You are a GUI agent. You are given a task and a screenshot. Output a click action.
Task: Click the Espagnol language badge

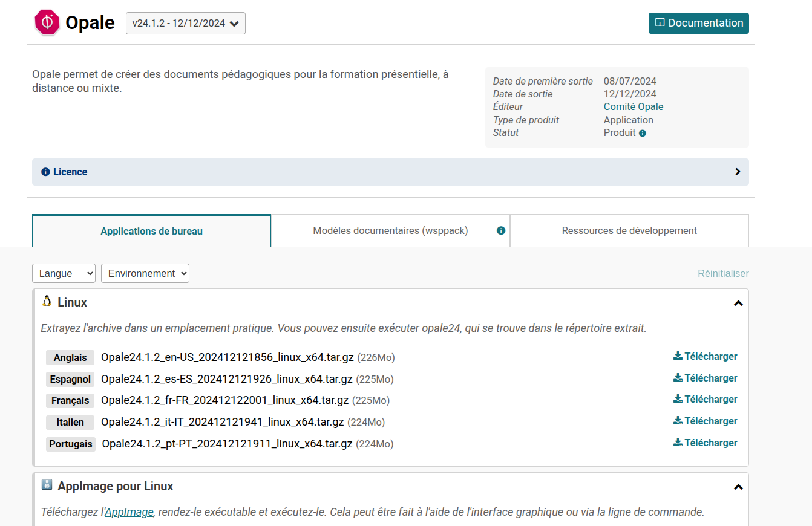[x=70, y=379]
